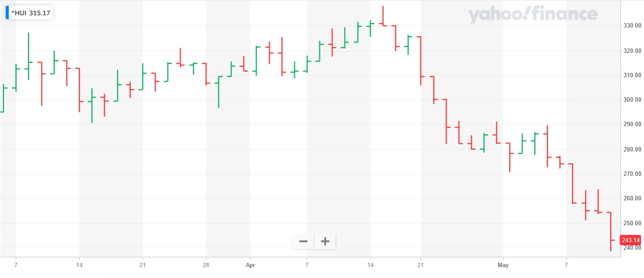Screen dimensions: 644x278
Task: Click the 14 date label after Apr
Action: (370, 265)
